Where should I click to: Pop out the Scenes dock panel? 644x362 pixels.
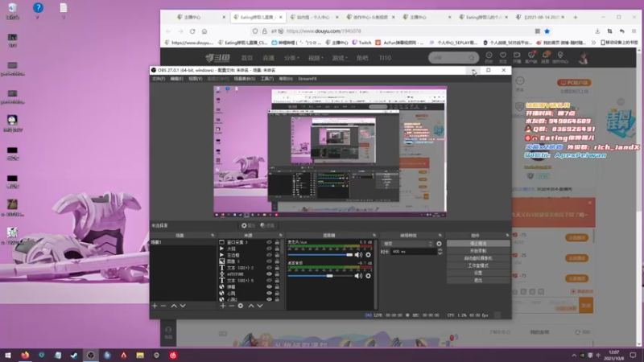[213, 235]
